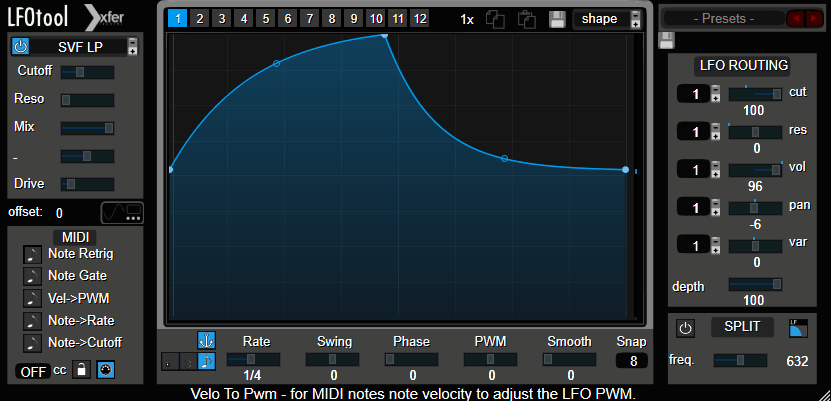
Task: Click the LF split band icon
Action: coord(798,328)
